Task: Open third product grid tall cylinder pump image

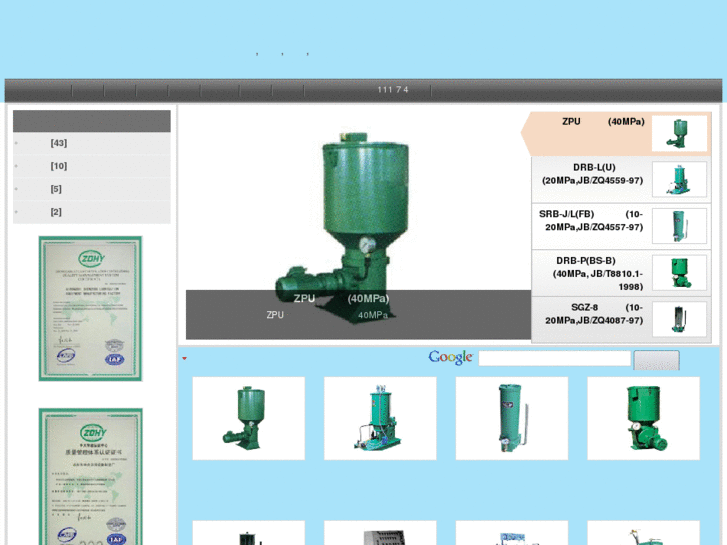Action: point(512,418)
